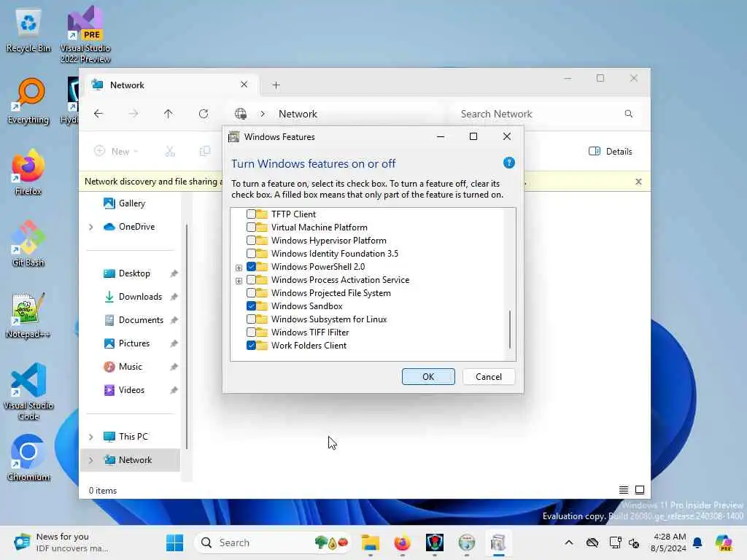This screenshot has width=747, height=560.
Task: Uncheck Windows PowerShell 2.0
Action: (251, 267)
